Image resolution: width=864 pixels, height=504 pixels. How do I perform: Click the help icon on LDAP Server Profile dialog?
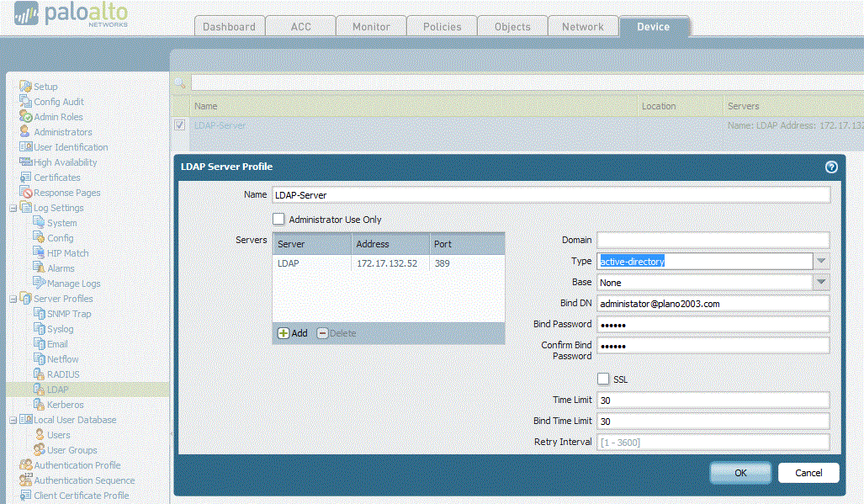pyautogui.click(x=831, y=167)
